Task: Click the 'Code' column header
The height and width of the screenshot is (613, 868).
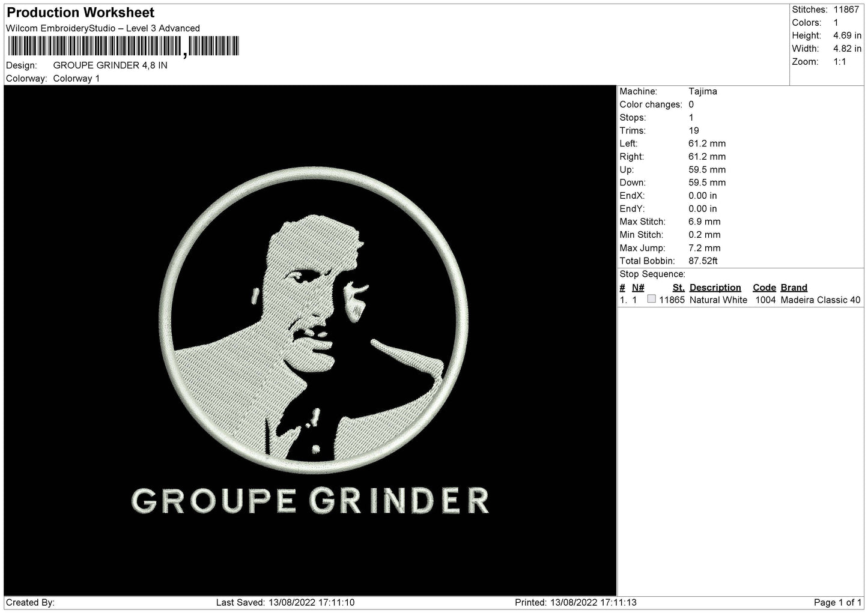Action: tap(764, 288)
